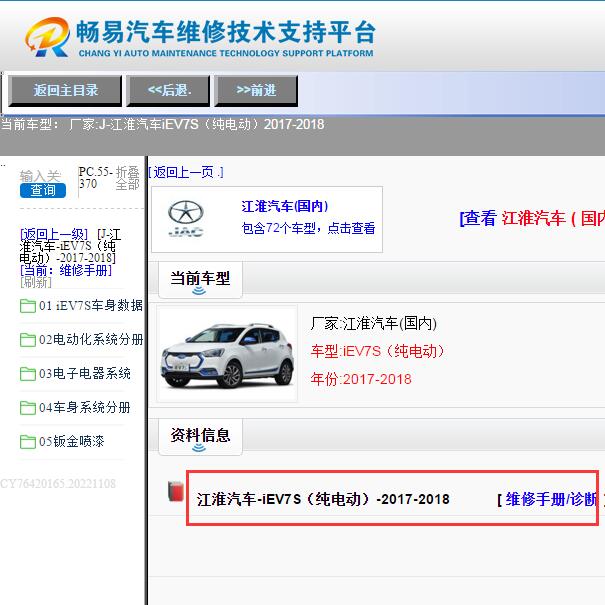Go forward with >>前进 button
The image size is (605, 605).
pos(256,91)
